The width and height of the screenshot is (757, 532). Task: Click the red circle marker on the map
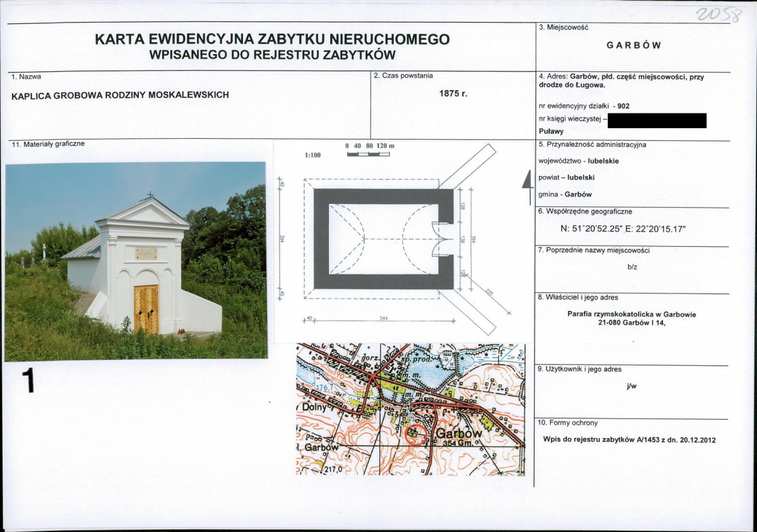(414, 435)
